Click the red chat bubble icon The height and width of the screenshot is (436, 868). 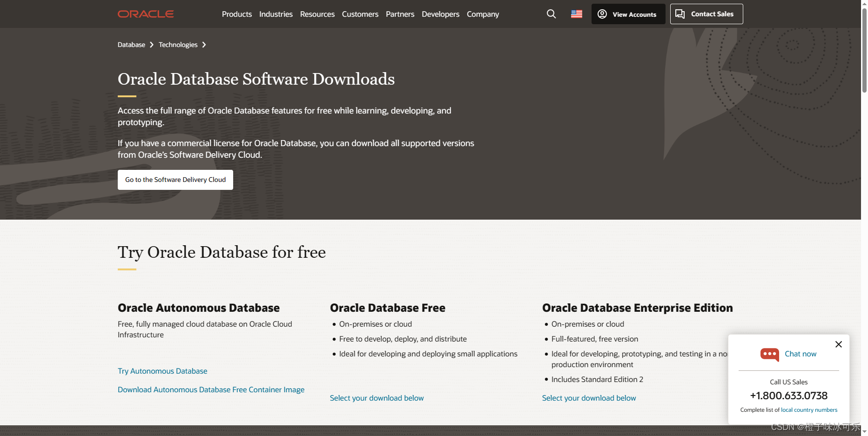[x=770, y=355]
